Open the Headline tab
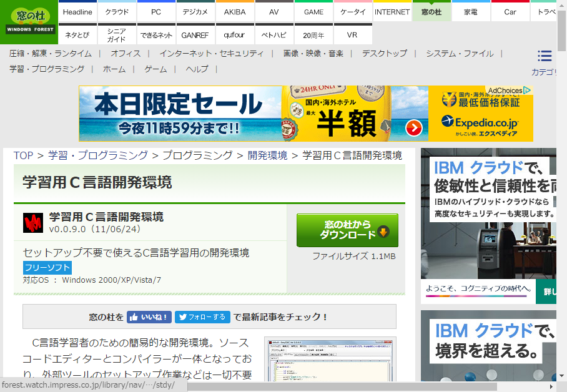567x392 pixels. tap(77, 12)
